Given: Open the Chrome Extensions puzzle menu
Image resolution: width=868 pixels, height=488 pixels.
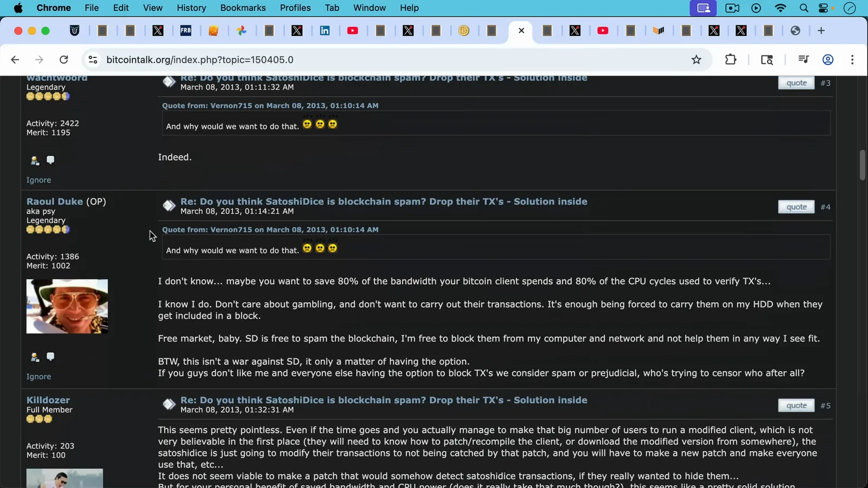Looking at the screenshot, I should 731,60.
